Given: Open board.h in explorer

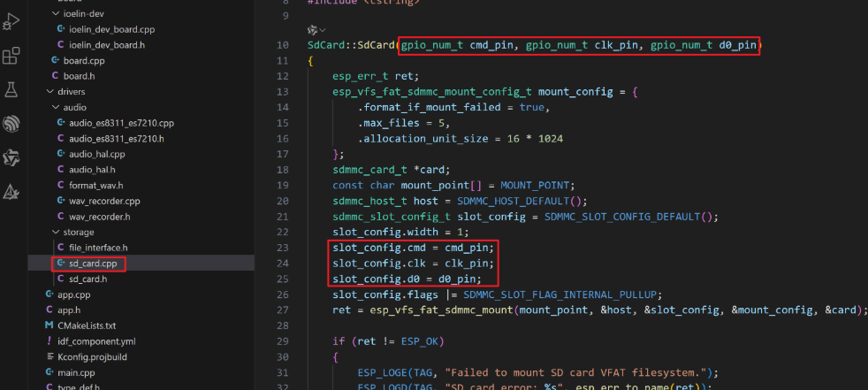Looking at the screenshot, I should (x=80, y=76).
